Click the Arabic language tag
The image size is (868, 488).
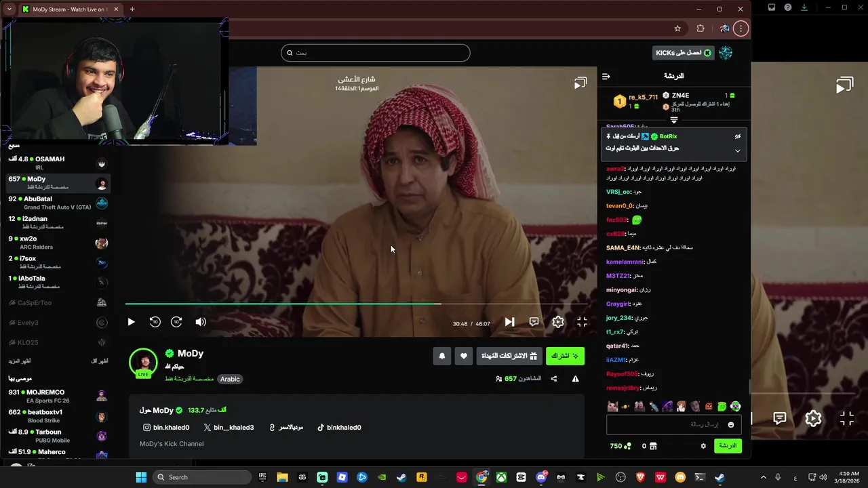point(230,379)
